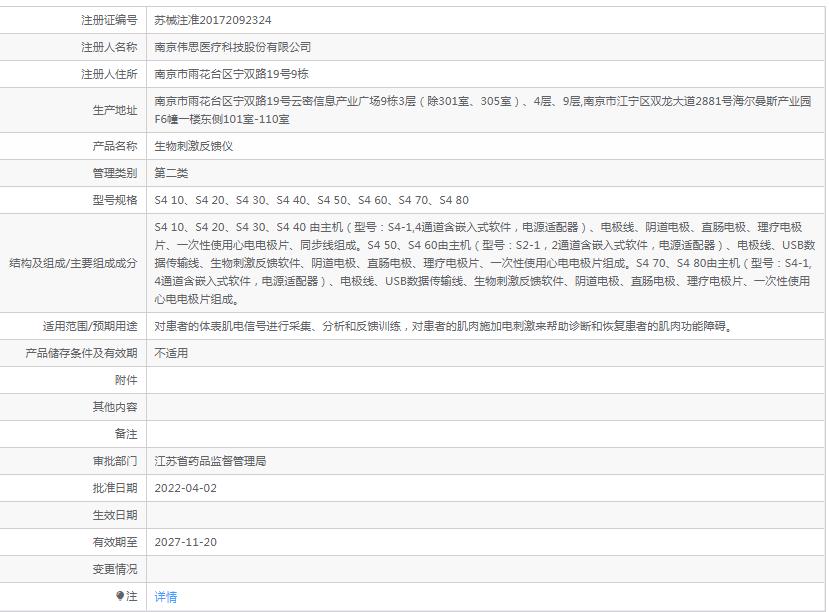Screen dimensions: 829x612
Task: Select structure text line starting S4 10、S4 20、S4 30、S4 40 由主机
Action: click(478, 227)
